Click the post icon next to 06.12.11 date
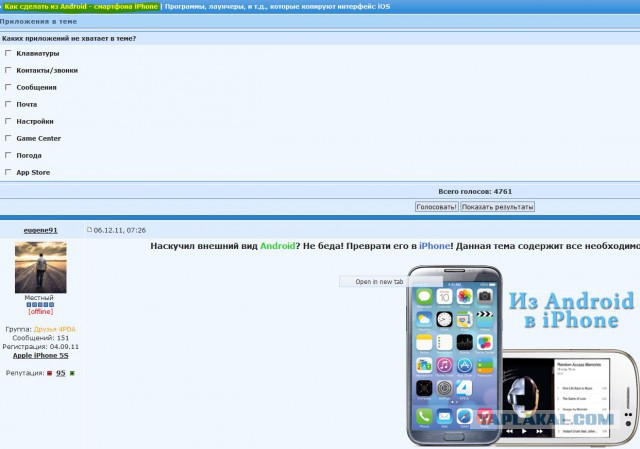The height and width of the screenshot is (449, 640). (89, 230)
